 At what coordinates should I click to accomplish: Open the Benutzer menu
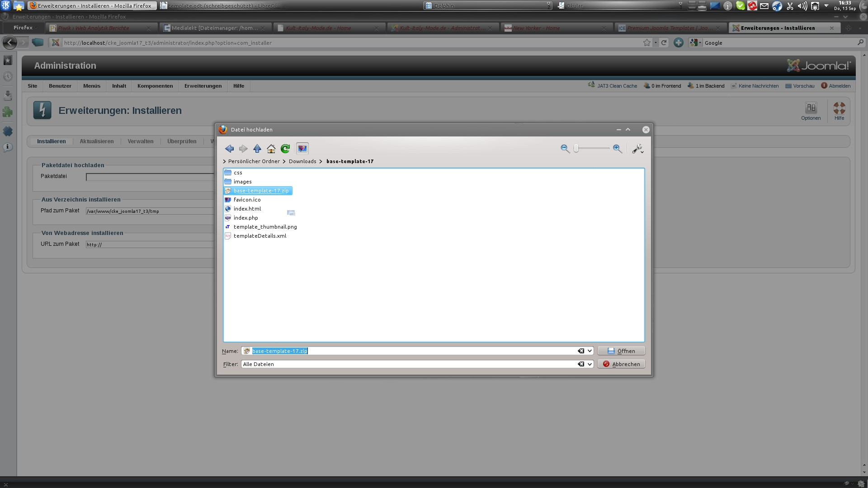60,86
